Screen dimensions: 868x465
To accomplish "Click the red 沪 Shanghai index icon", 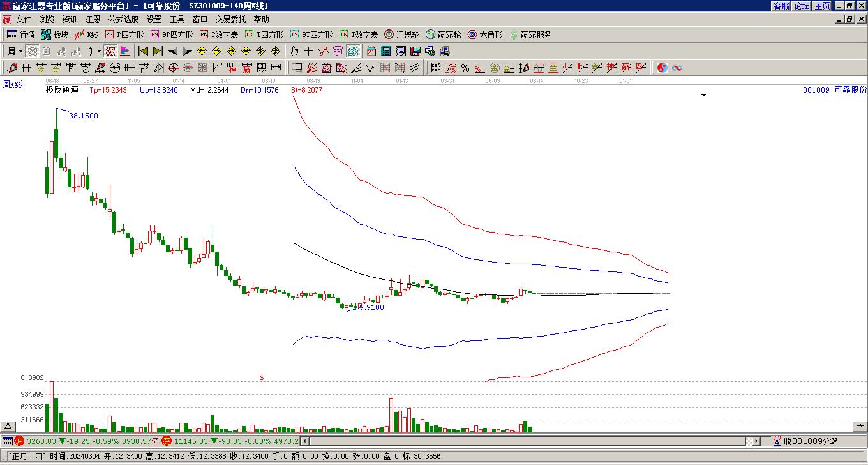I will (19, 441).
